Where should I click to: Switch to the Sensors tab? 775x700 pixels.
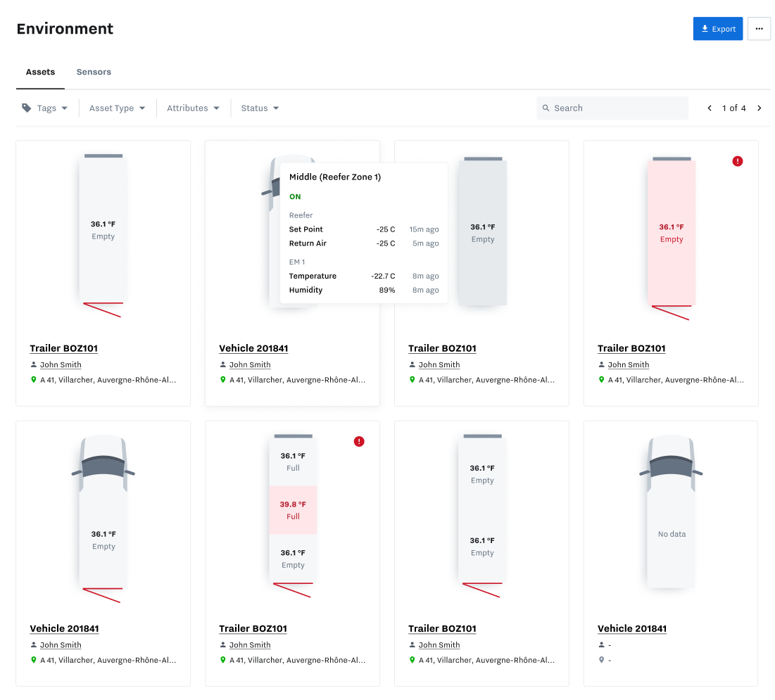point(93,72)
